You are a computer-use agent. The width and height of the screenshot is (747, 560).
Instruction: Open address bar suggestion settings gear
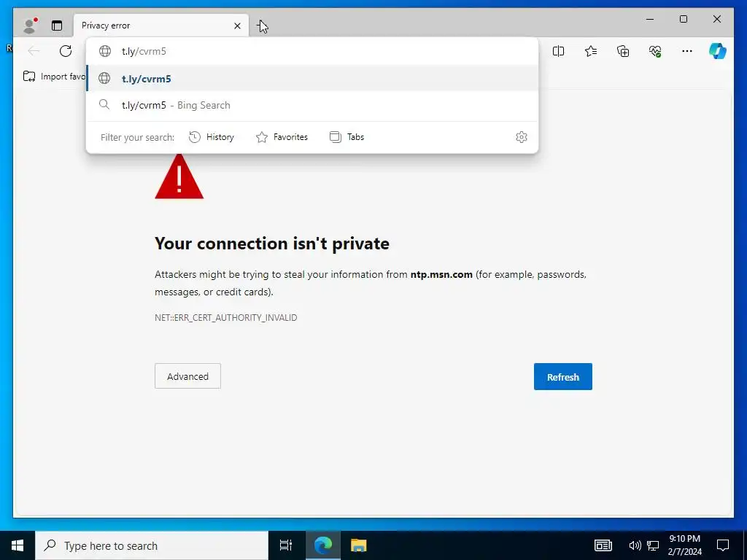point(522,137)
